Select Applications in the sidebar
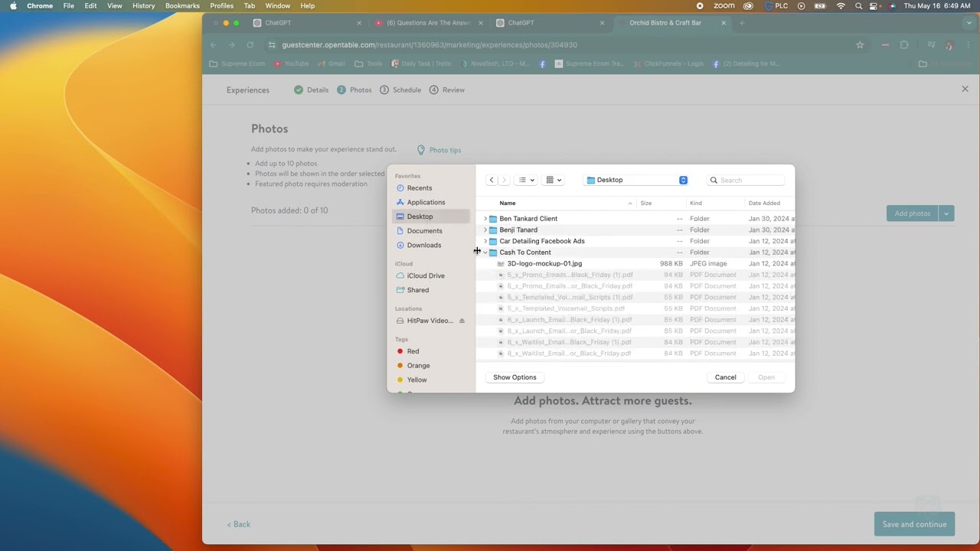 point(426,202)
